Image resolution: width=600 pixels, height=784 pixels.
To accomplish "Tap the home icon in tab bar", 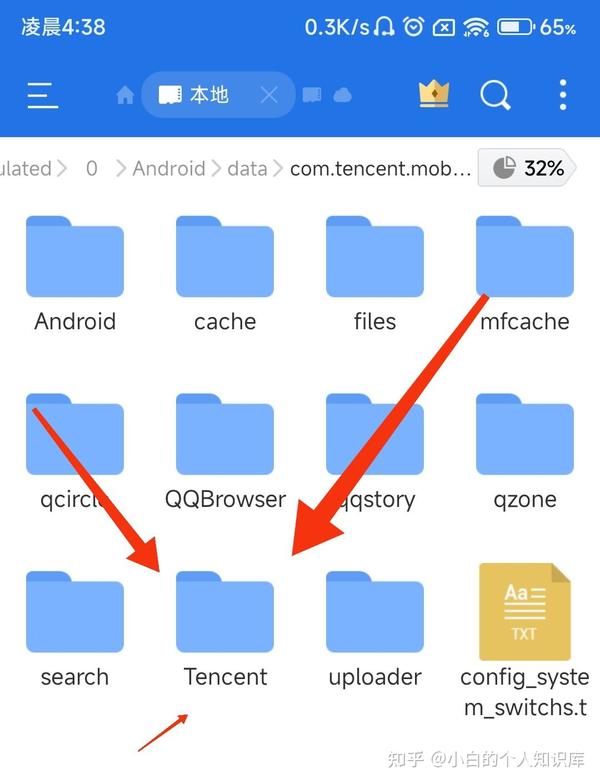I will coord(125,95).
